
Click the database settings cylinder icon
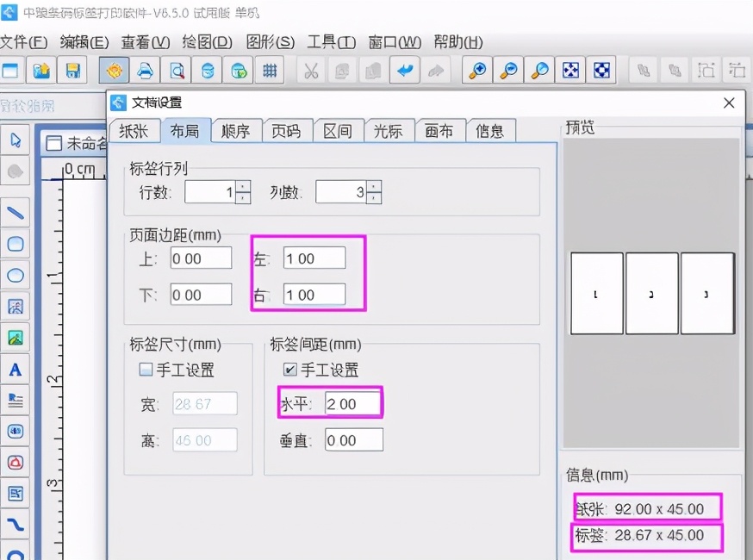[x=208, y=71]
